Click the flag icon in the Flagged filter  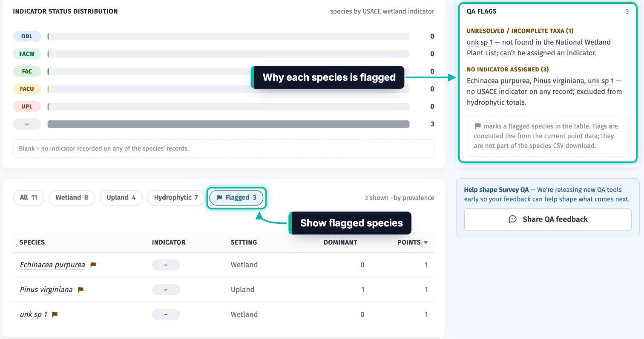(219, 197)
